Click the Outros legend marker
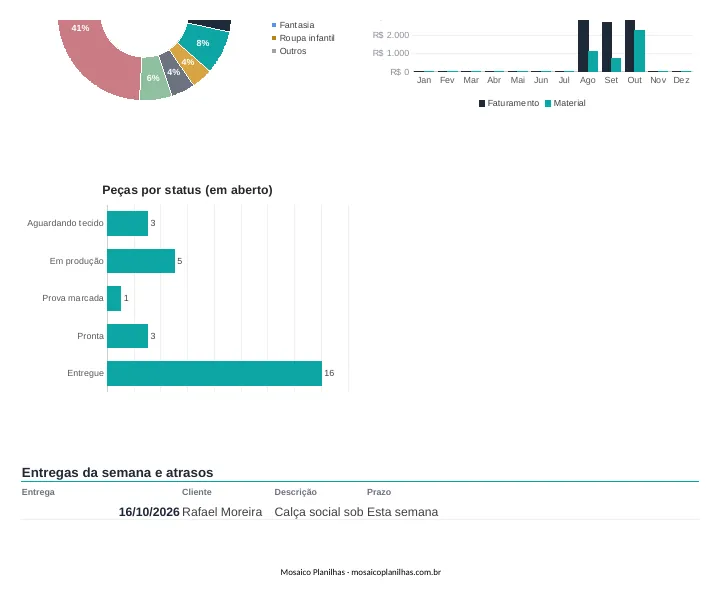 tap(274, 51)
